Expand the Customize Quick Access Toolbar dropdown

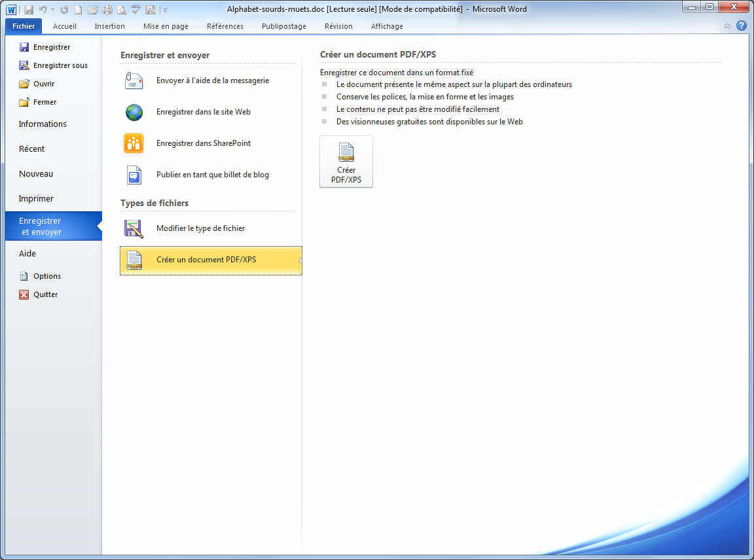pos(165,10)
